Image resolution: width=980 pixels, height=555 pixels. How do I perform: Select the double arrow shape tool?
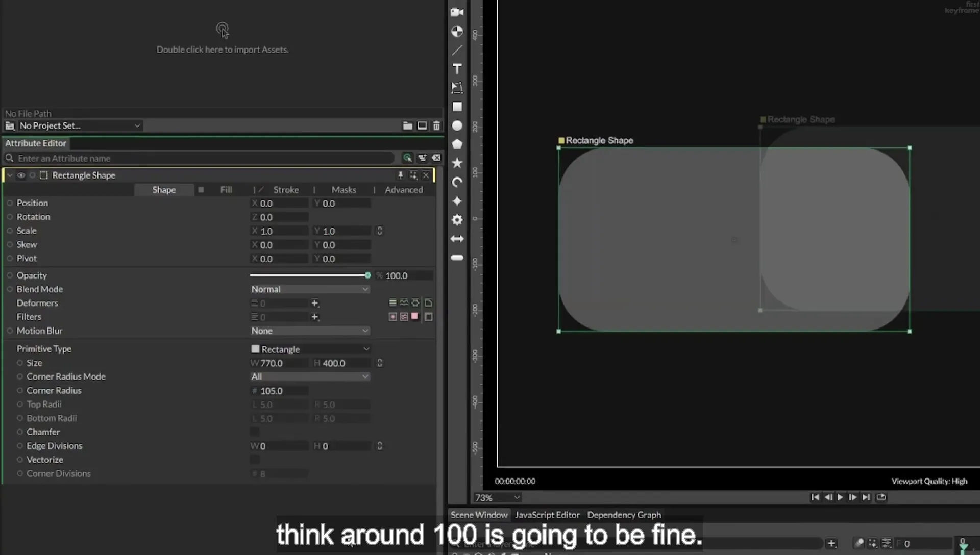(x=457, y=239)
